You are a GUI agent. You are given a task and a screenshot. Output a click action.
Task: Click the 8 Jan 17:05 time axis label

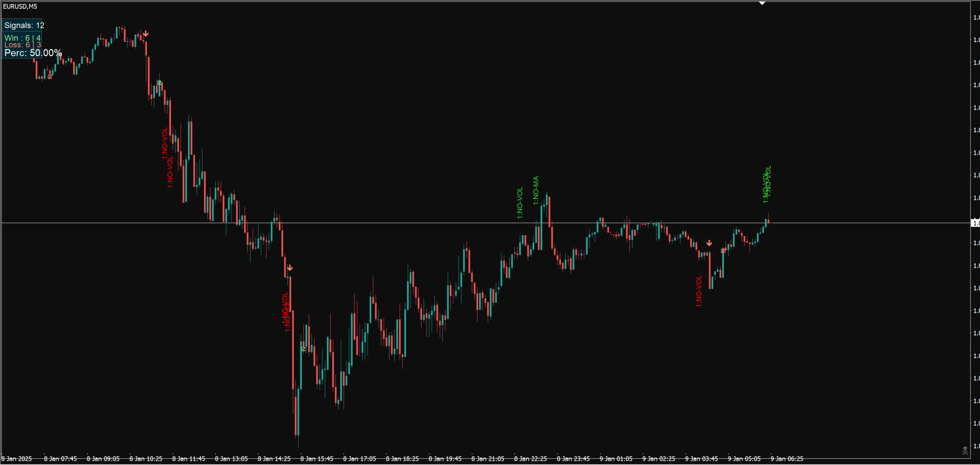(x=359, y=459)
